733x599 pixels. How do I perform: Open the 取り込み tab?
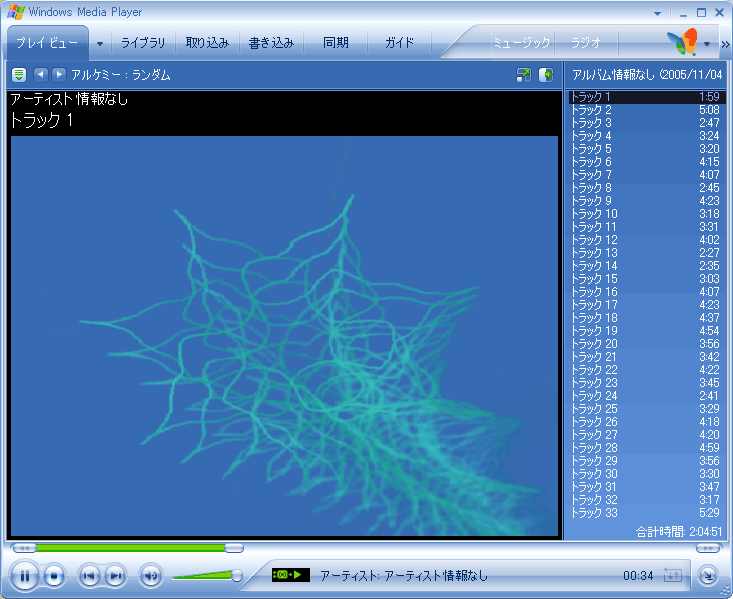click(207, 43)
